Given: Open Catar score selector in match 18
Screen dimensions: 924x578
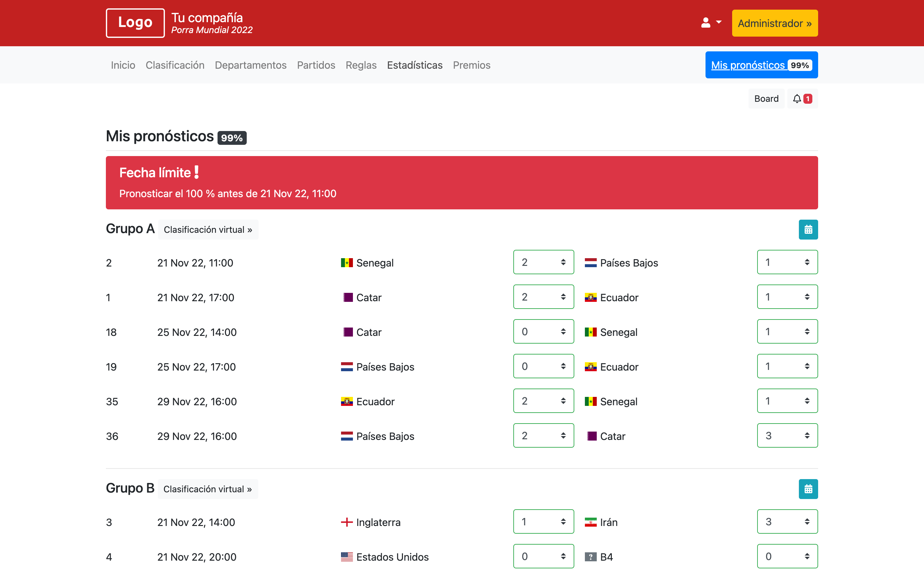Looking at the screenshot, I should click(543, 331).
